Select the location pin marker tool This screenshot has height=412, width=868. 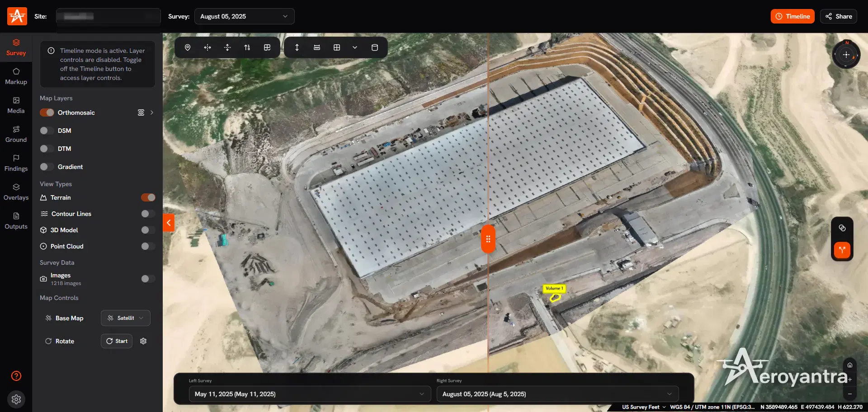coord(188,47)
